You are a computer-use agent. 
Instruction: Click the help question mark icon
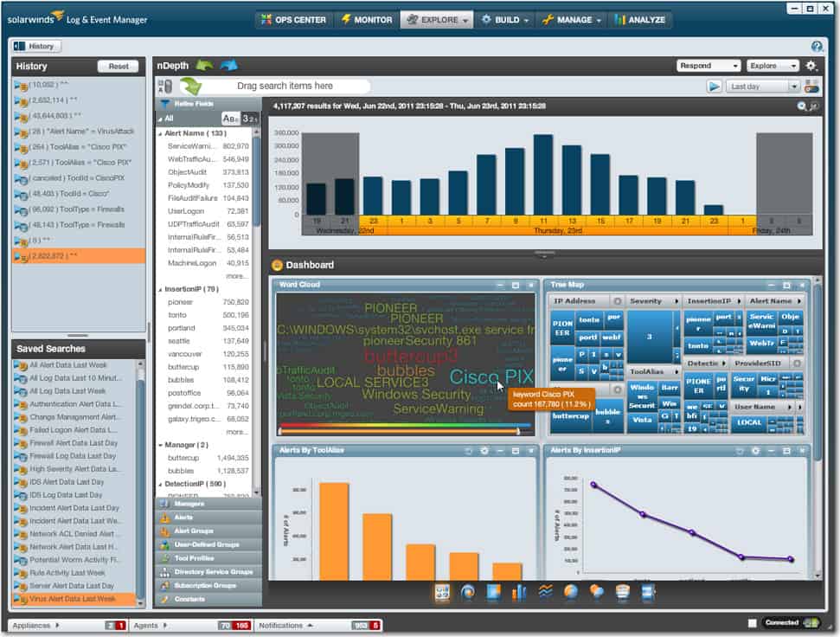[817, 46]
